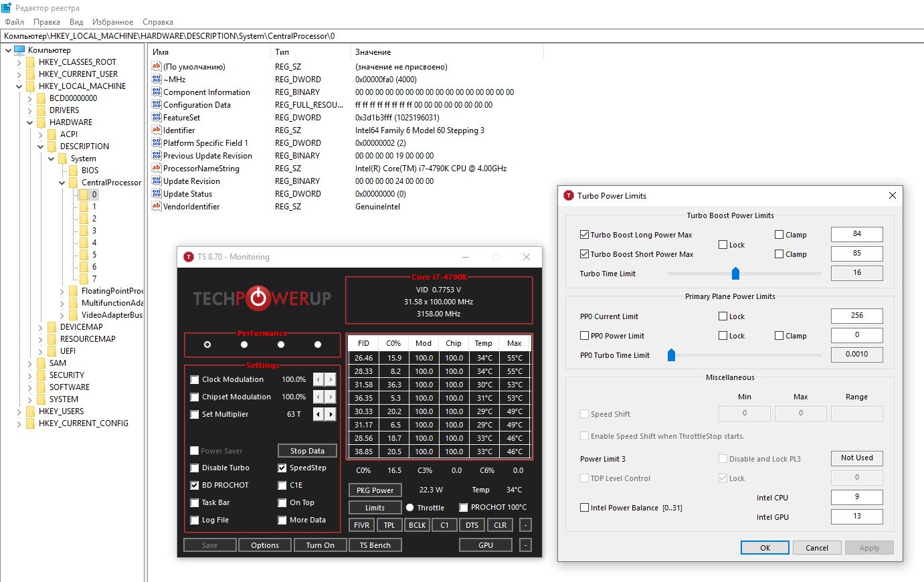Viewport: 924px width, 582px height.
Task: Uncheck the BD PROCHOT checkbox
Action: (x=195, y=485)
